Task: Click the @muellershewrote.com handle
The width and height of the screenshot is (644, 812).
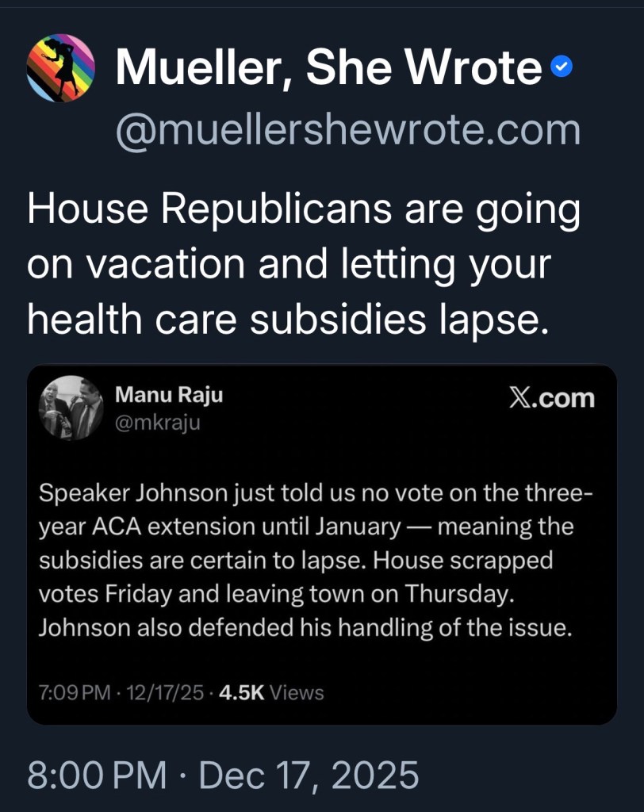Action: coord(348,131)
